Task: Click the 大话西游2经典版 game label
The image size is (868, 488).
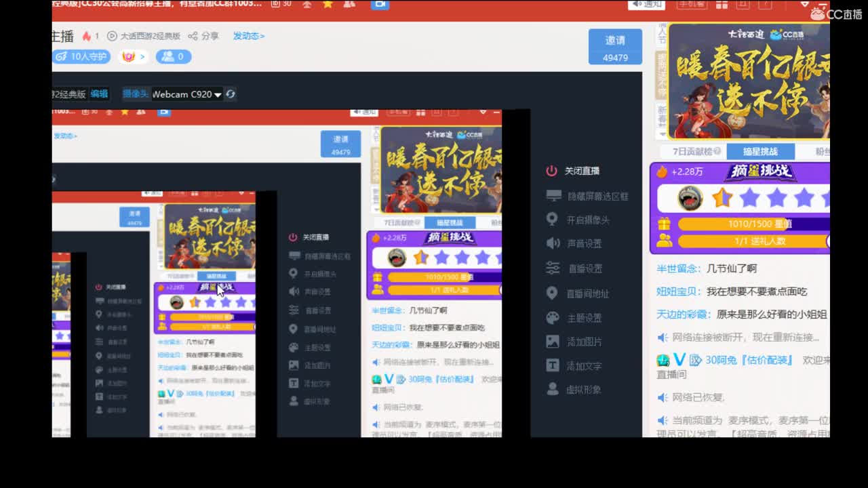Action: point(151,36)
